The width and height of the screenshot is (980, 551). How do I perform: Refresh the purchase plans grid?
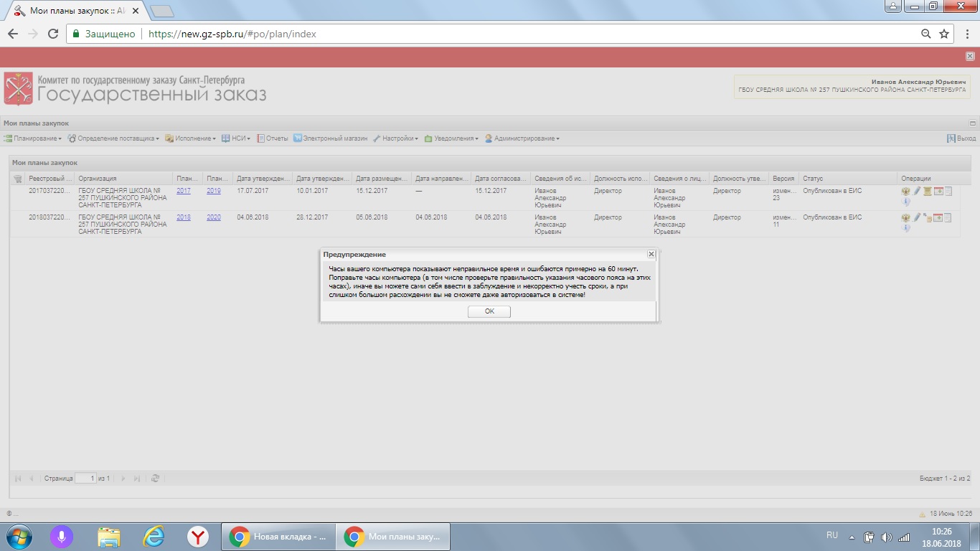pos(155,479)
